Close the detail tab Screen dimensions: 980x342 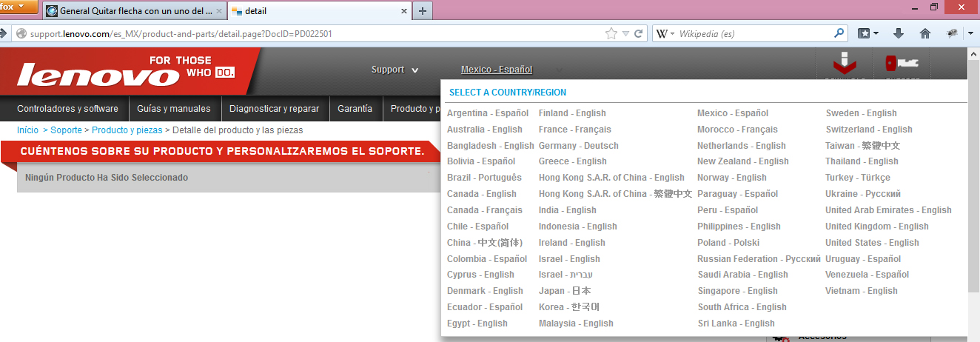(x=404, y=11)
